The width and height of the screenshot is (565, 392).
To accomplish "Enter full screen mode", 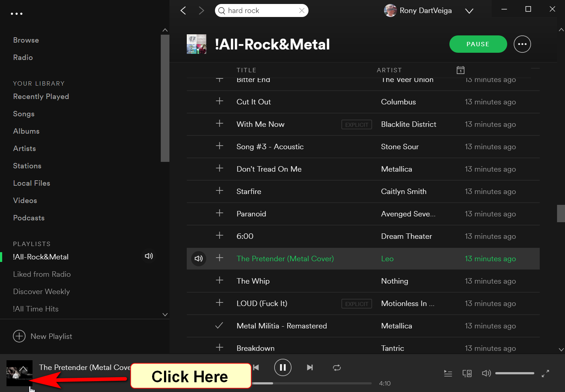I will tap(545, 374).
